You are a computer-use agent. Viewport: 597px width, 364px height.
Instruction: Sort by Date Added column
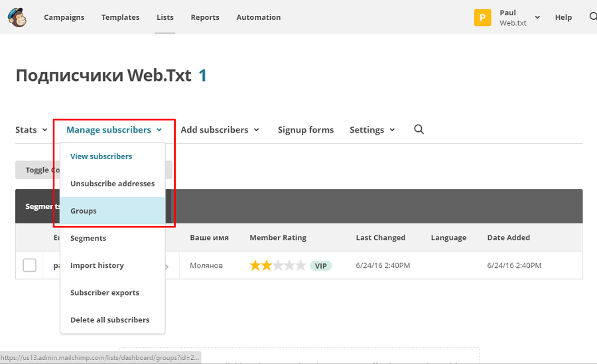508,237
